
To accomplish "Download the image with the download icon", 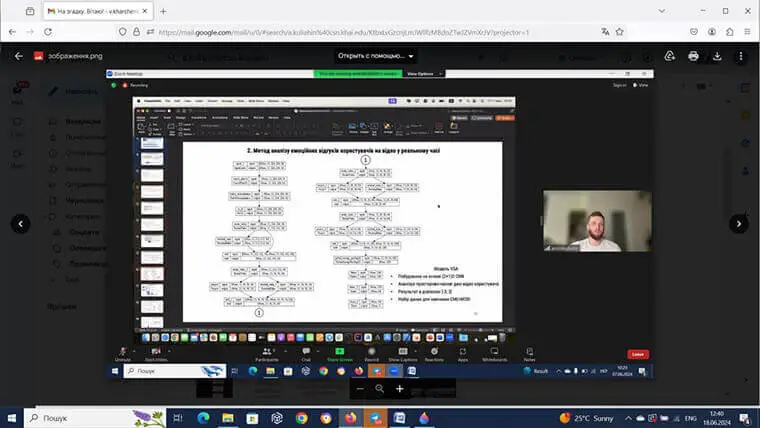I will (717, 56).
